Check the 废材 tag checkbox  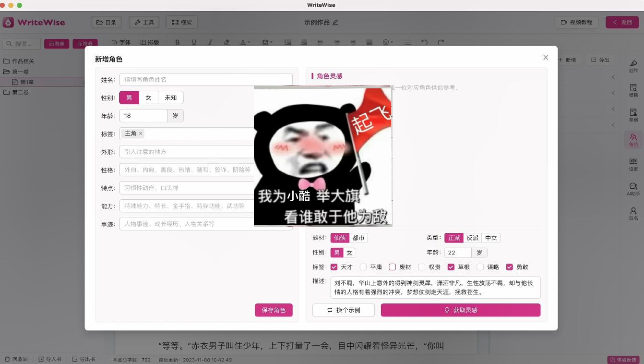pyautogui.click(x=393, y=267)
